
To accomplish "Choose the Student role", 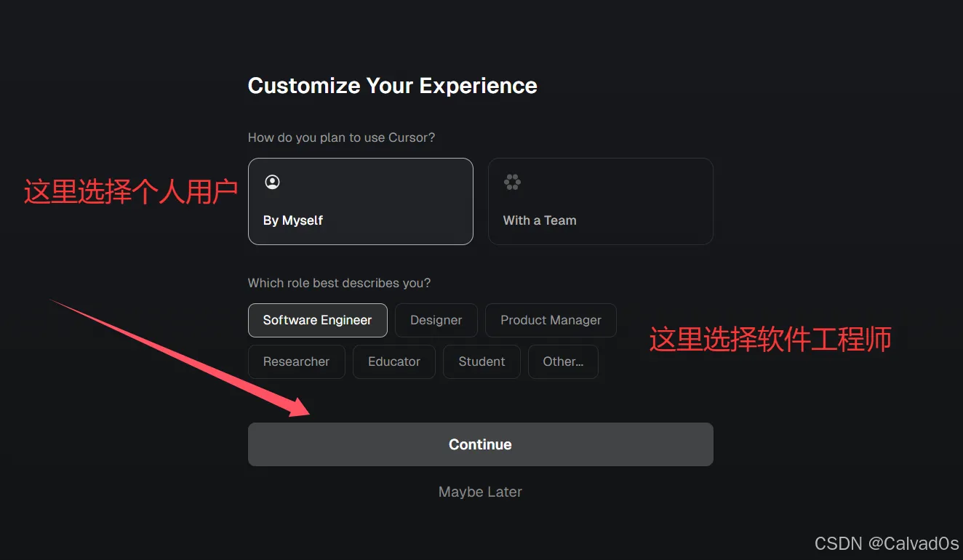I will coord(482,361).
